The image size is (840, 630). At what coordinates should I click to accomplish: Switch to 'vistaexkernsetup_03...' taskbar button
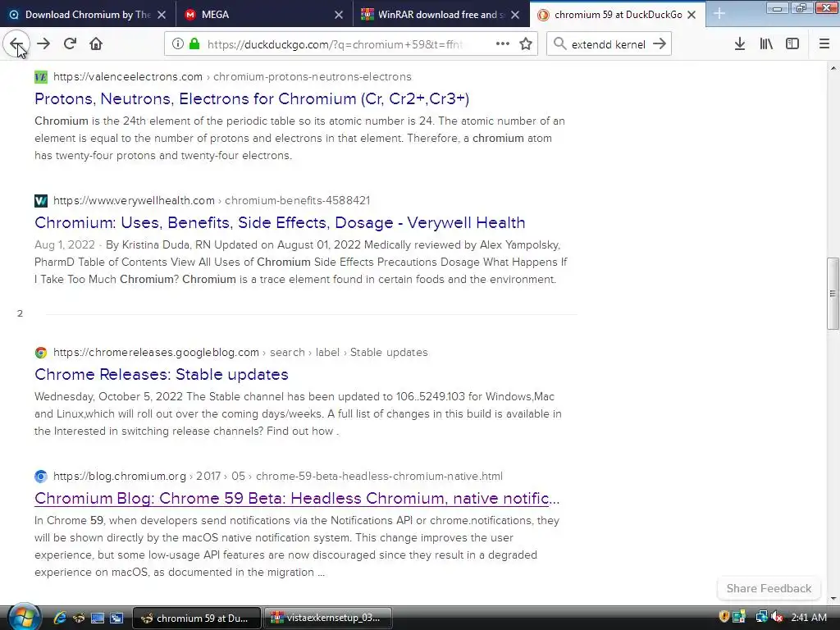pyautogui.click(x=327, y=618)
